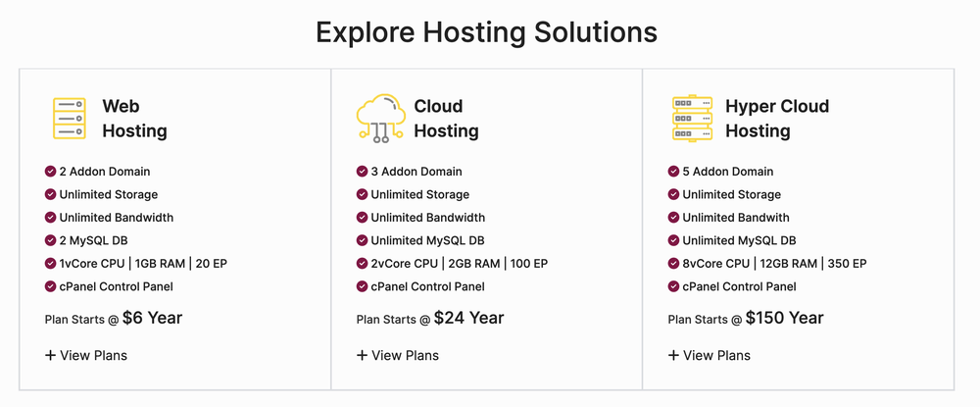Click "2vCore CPU | 2GB RAM | 100 EP"
The width and height of the screenshot is (980, 407).
460,264
